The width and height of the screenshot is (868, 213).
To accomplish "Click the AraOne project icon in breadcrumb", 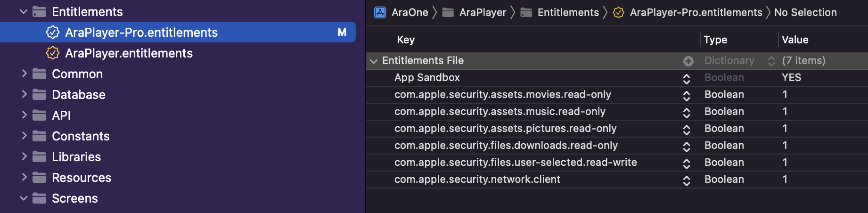I will coord(380,13).
